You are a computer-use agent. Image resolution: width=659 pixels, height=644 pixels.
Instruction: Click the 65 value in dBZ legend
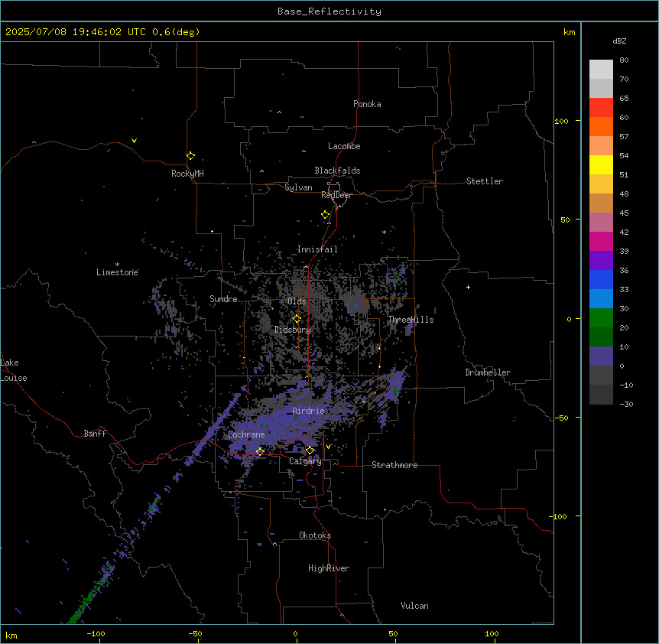pyautogui.click(x=624, y=99)
